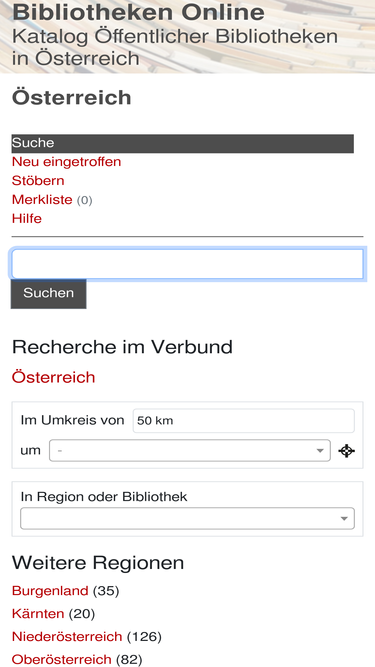Click the Suchen button

(x=48, y=294)
